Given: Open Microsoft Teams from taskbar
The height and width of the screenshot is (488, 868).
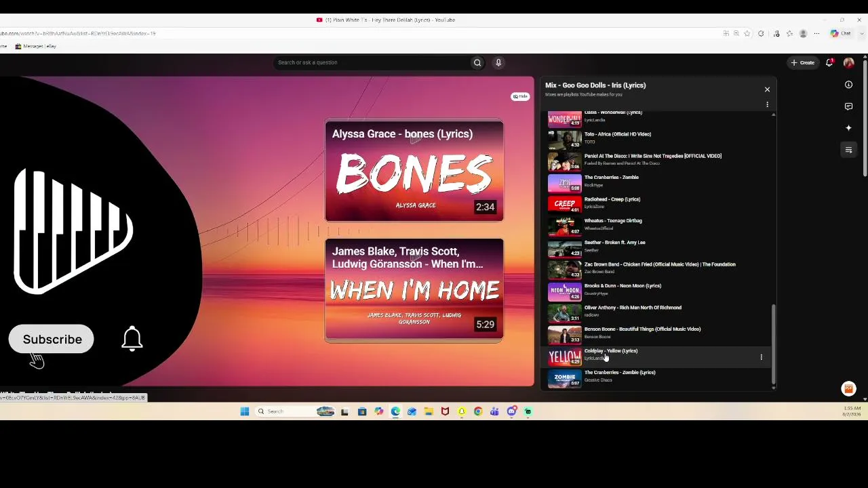Looking at the screenshot, I should (495, 411).
